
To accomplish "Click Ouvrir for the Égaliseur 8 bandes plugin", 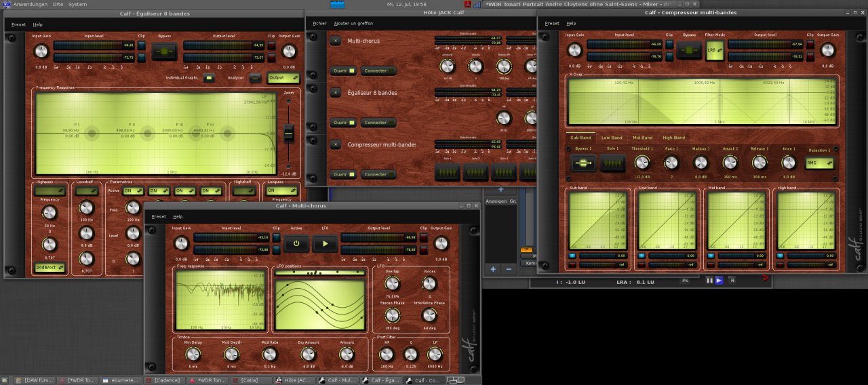I will click(x=344, y=123).
